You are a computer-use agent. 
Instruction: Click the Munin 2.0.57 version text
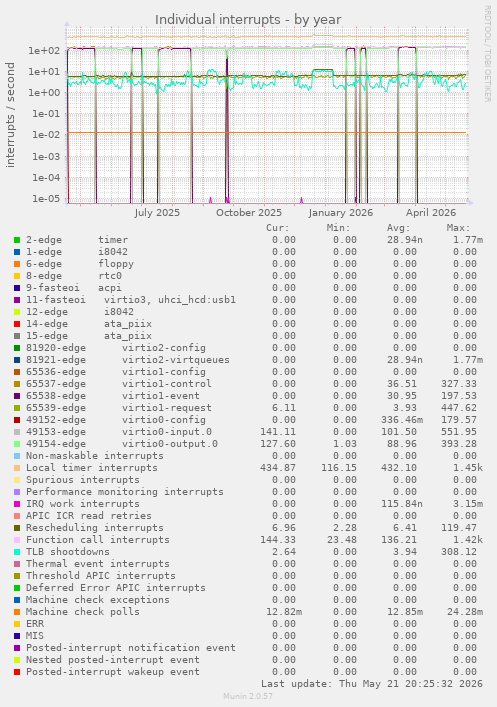pyautogui.click(x=248, y=696)
